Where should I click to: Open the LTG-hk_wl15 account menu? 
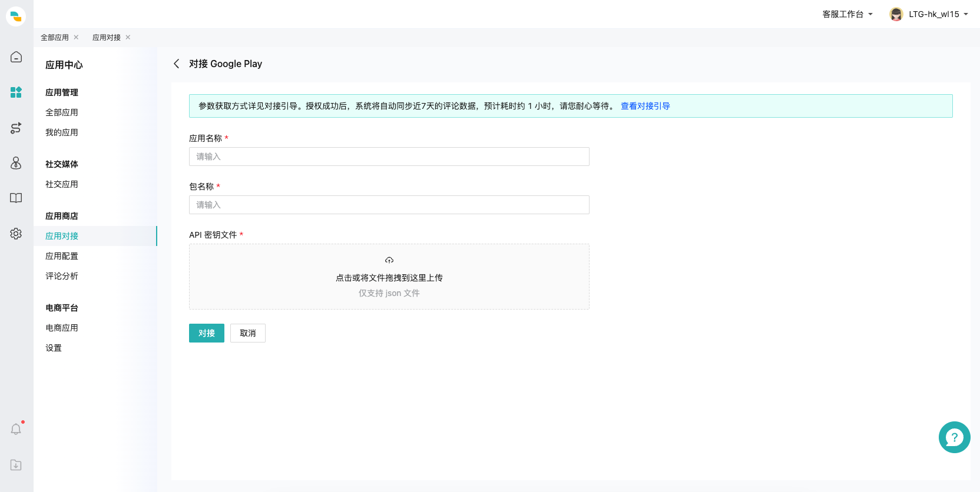pyautogui.click(x=939, y=14)
